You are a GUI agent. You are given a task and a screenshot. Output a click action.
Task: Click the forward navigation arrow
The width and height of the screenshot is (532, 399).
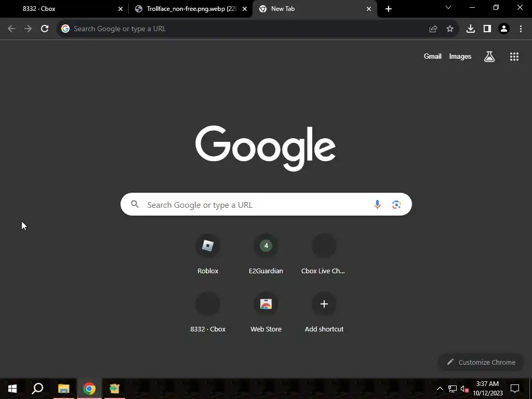[x=28, y=29]
